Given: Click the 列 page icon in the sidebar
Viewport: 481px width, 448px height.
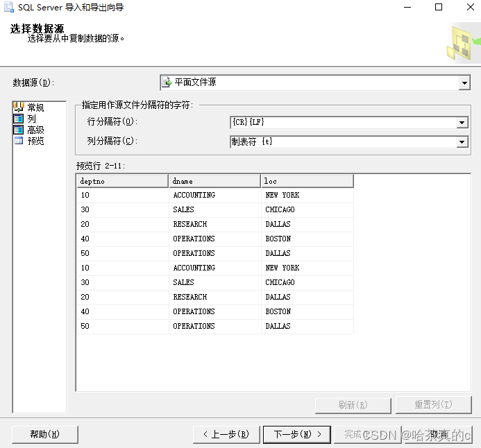Looking at the screenshot, I should point(19,119).
